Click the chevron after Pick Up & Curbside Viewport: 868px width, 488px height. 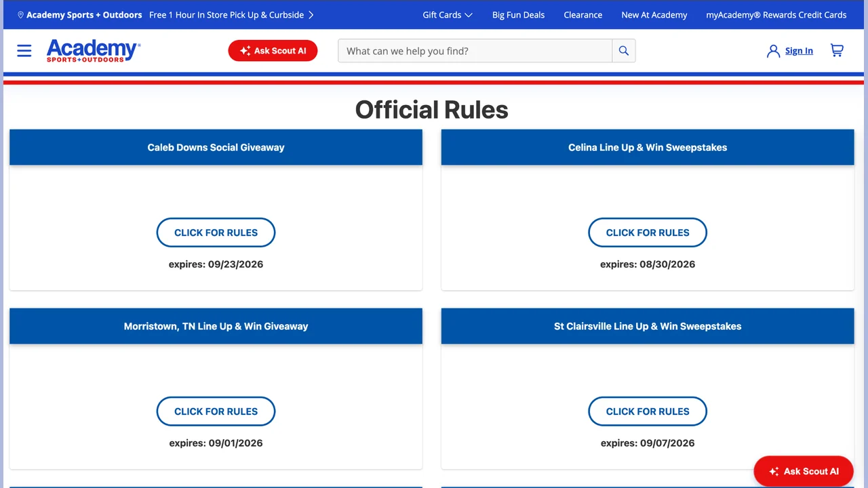click(x=311, y=15)
